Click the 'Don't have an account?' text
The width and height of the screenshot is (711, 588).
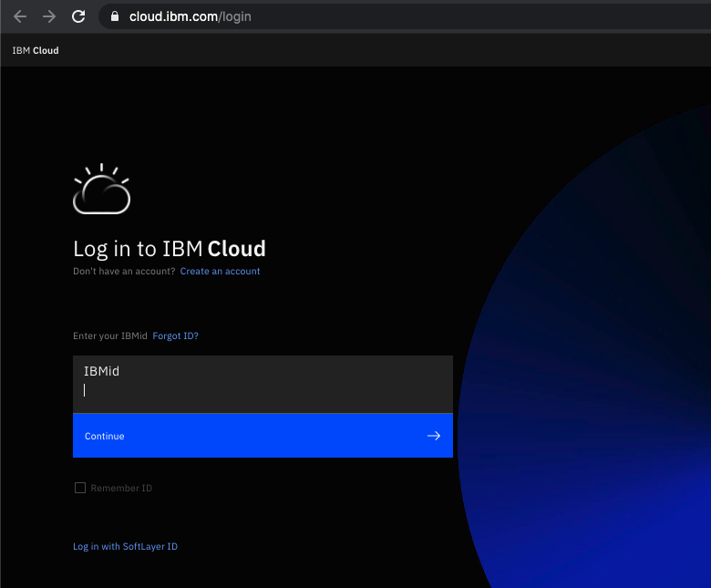click(x=124, y=271)
